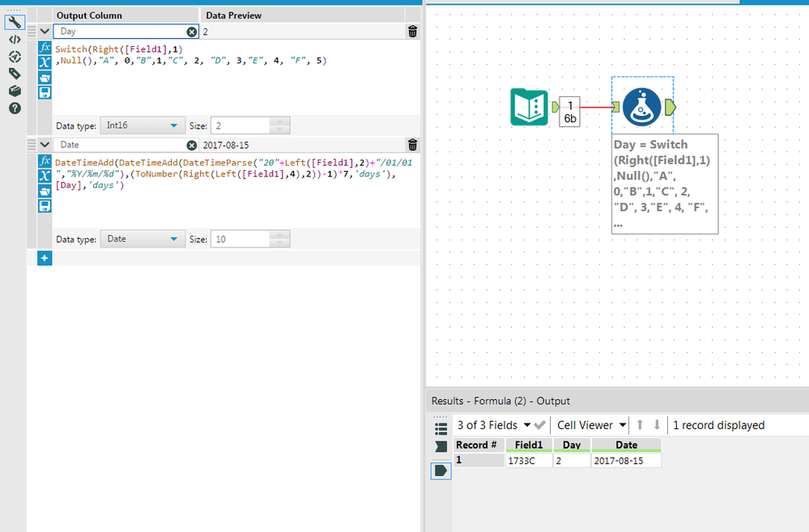Viewport: 809px width, 532px height.
Task: Select the Day value 2 cell in Results
Action: pyautogui.click(x=572, y=460)
